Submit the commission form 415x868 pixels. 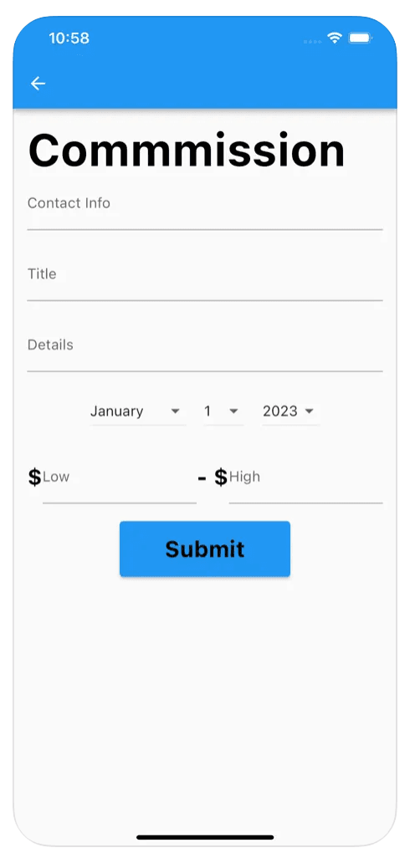point(205,549)
